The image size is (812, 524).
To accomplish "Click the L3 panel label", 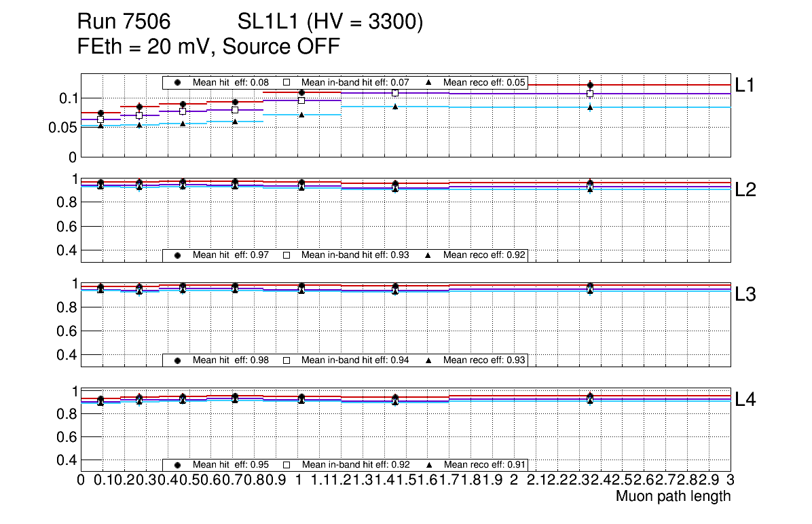I will pos(745,295).
